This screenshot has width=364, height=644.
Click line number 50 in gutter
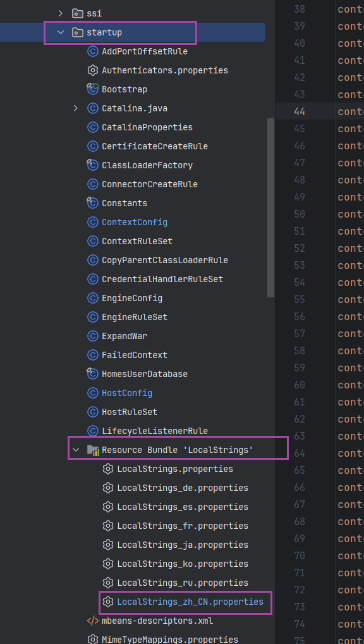(300, 214)
